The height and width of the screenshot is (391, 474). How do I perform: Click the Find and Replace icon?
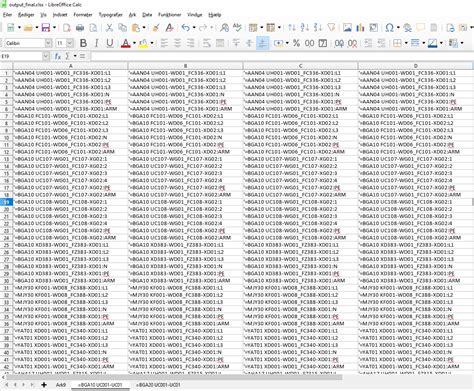pos(224,28)
